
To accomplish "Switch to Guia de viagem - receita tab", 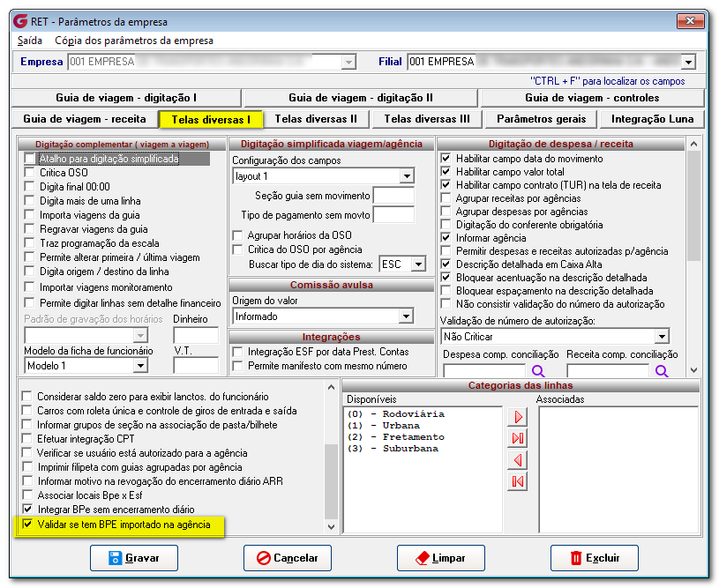I will point(85,119).
